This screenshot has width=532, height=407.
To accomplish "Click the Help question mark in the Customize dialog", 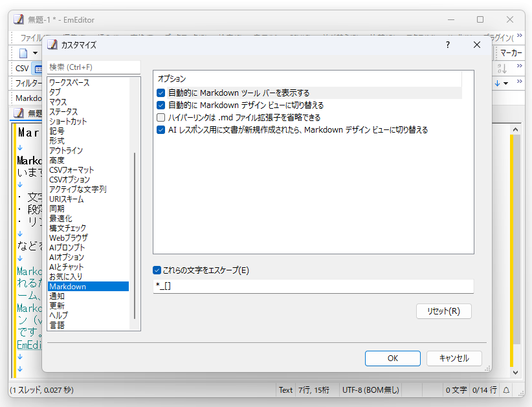I will pos(447,45).
